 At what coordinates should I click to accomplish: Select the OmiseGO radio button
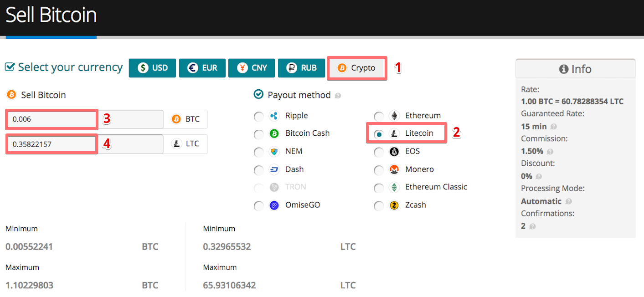click(259, 206)
